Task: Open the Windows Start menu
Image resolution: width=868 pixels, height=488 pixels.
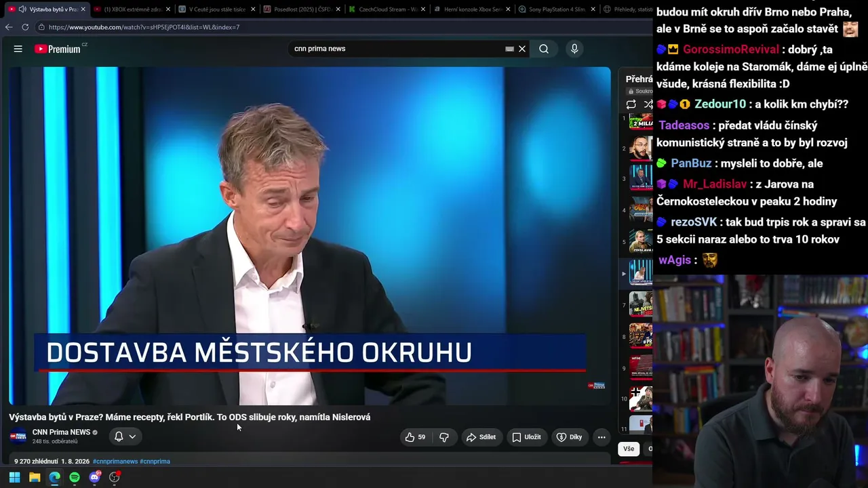Action: tap(14, 477)
